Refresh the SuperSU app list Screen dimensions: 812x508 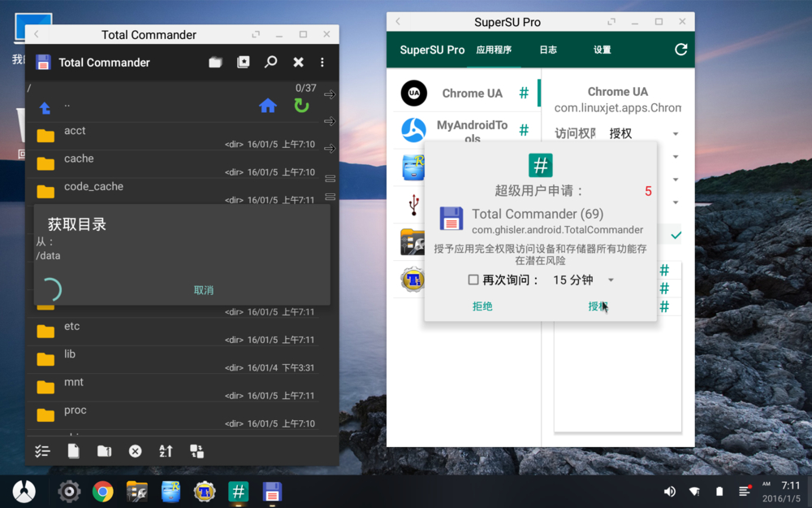[x=681, y=50]
